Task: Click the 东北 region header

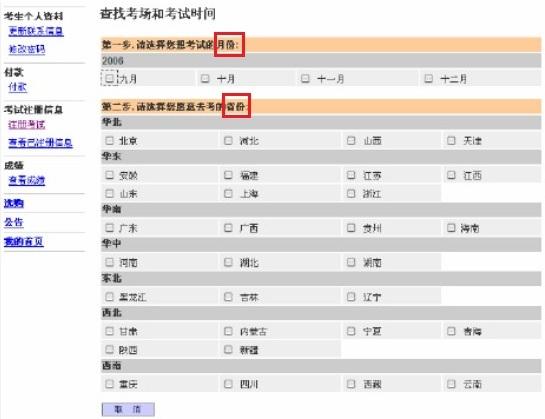Action: 321,279
